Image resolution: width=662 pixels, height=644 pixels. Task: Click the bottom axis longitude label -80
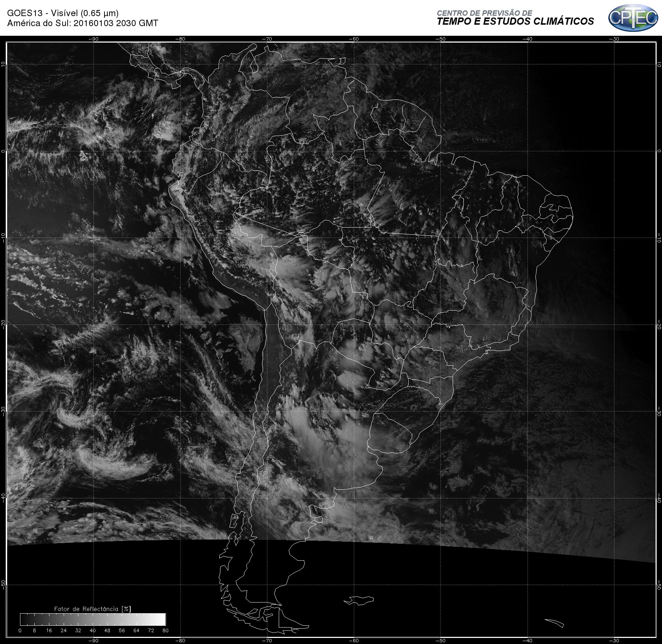pyautogui.click(x=180, y=641)
